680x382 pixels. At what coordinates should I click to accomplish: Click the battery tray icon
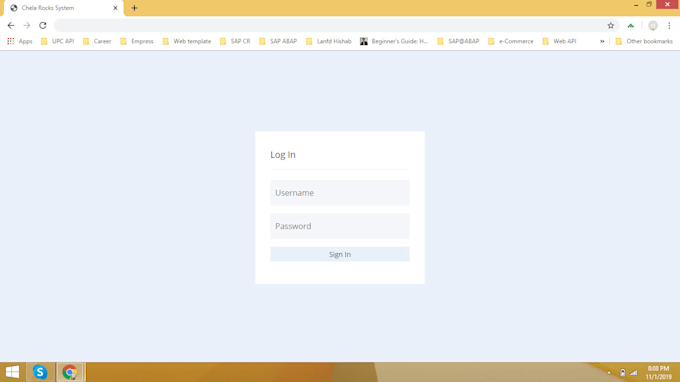[x=622, y=372]
